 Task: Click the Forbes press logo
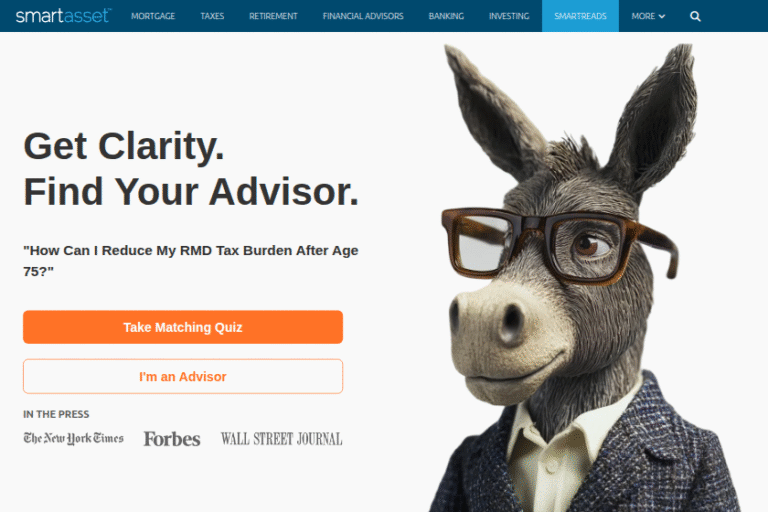coord(172,439)
